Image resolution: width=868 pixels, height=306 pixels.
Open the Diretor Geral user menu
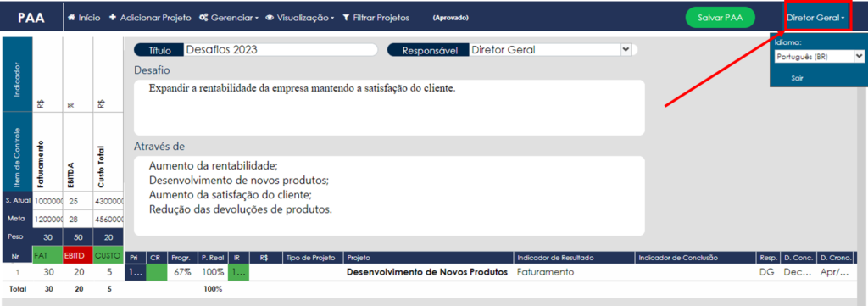pyautogui.click(x=815, y=18)
